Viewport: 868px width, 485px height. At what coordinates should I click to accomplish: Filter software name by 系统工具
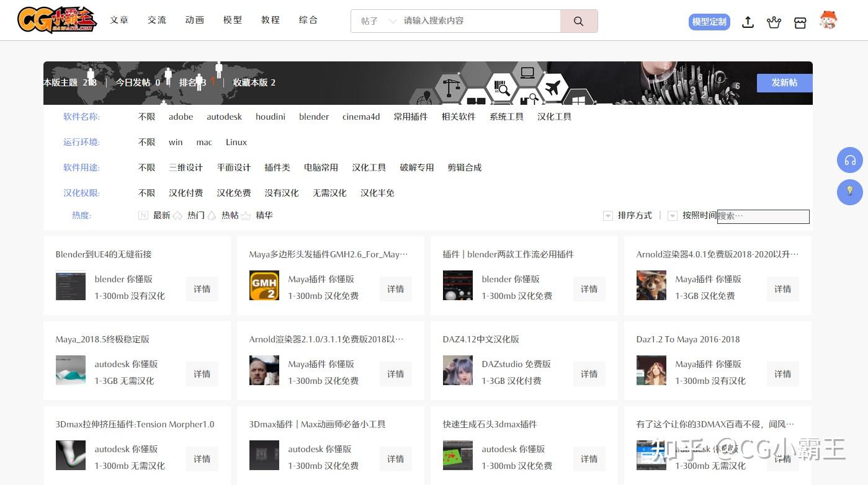point(506,117)
